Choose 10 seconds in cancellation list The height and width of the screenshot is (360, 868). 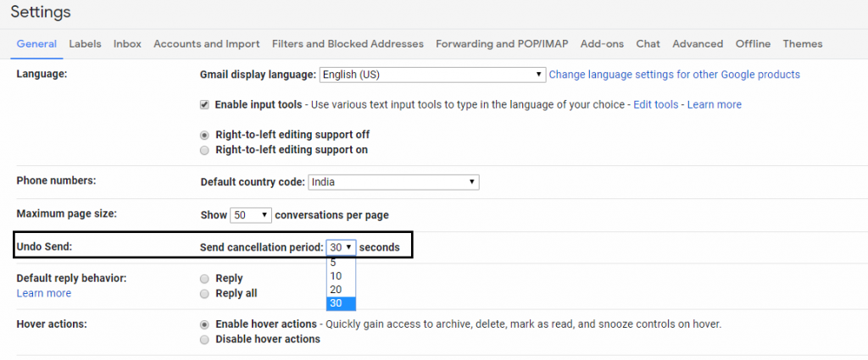(x=341, y=276)
